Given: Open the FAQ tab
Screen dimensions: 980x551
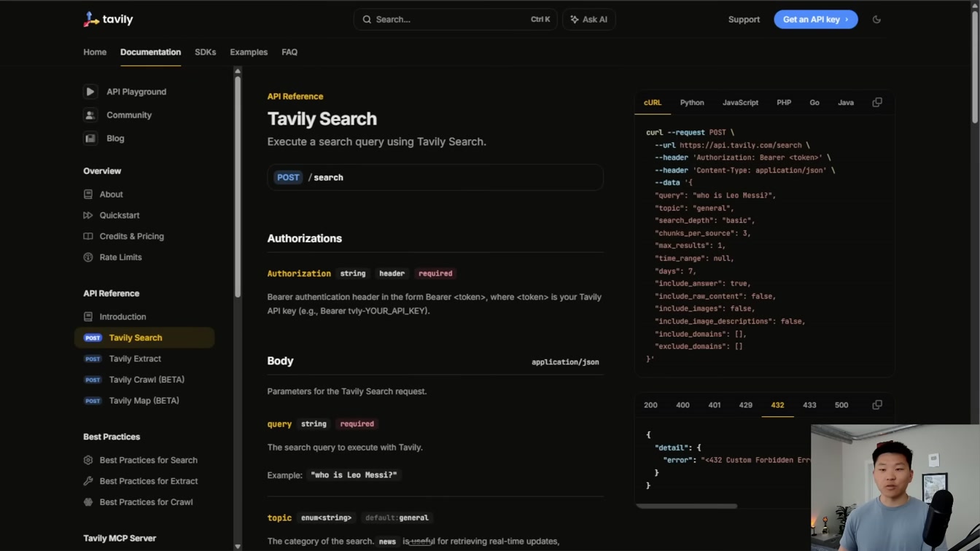Looking at the screenshot, I should click(289, 52).
